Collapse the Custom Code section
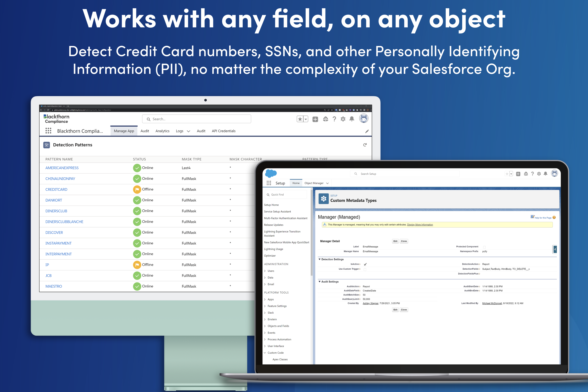The image size is (588, 392). [x=265, y=353]
